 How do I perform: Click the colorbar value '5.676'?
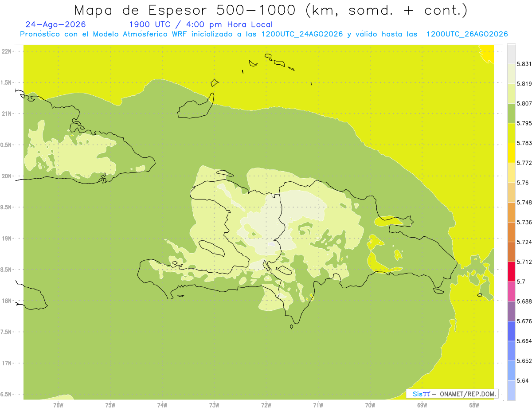tap(524, 321)
